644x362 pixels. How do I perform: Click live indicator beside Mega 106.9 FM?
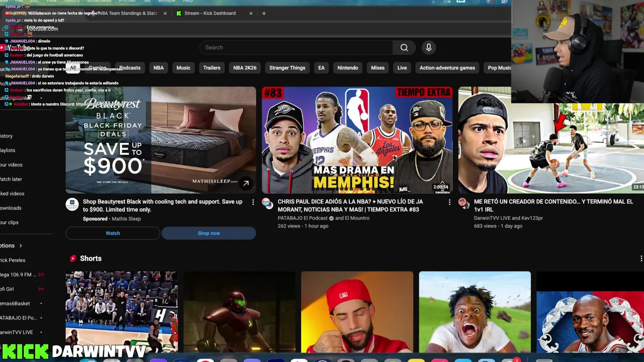click(41, 275)
